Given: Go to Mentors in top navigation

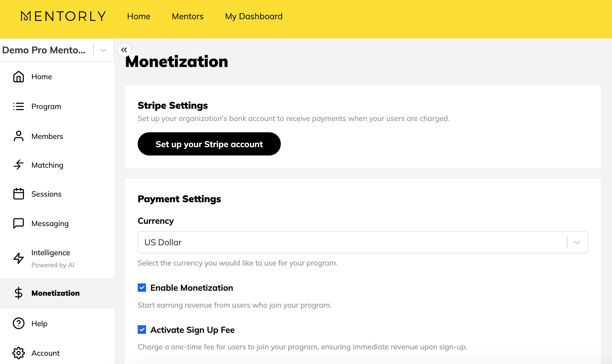Looking at the screenshot, I should [188, 16].
